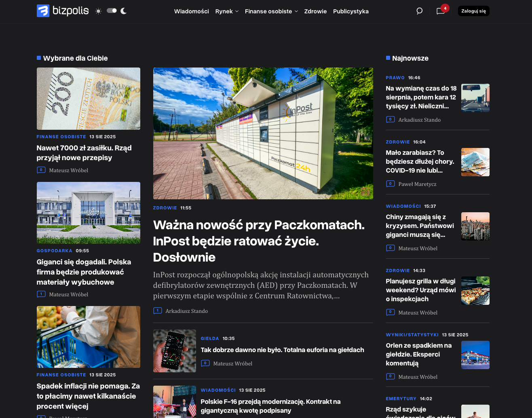Viewport: 532px width, 418px height.
Task: Click comment icon under Planujesz grilla article
Action: click(x=391, y=312)
